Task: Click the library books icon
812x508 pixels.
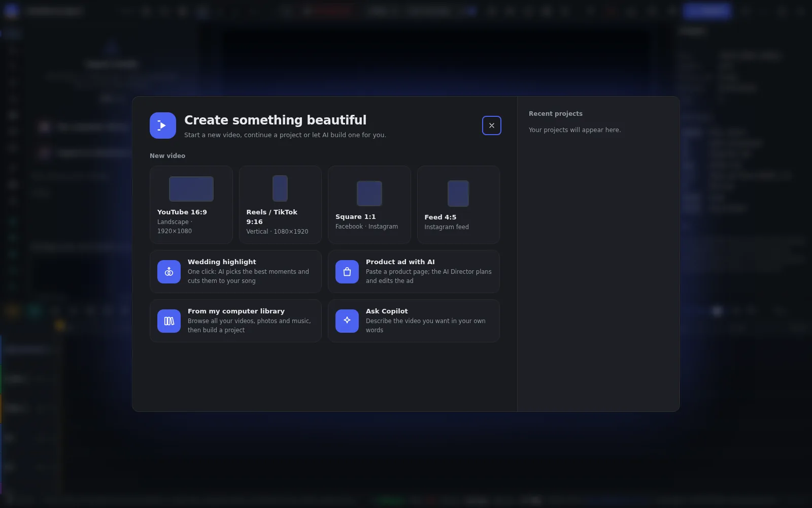Action: (169, 321)
